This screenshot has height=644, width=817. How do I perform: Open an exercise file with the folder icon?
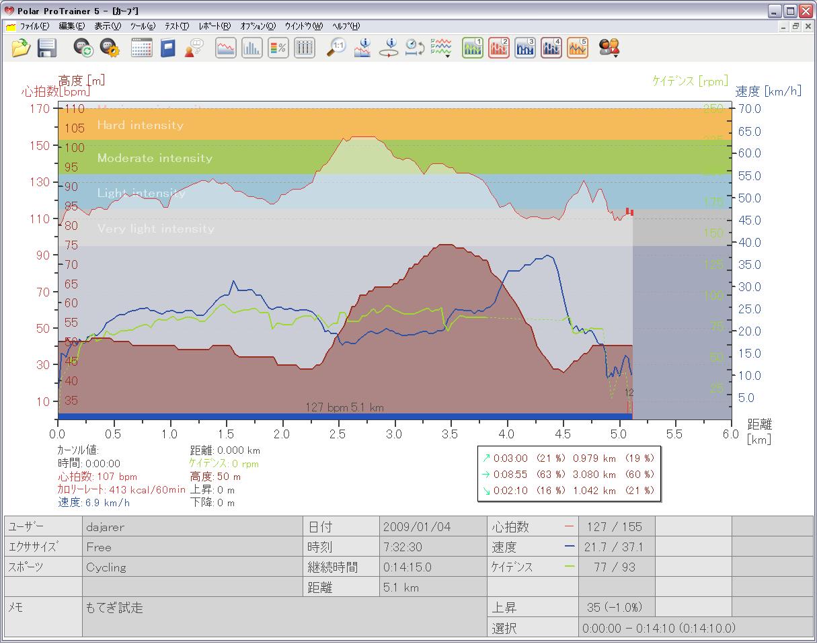pyautogui.click(x=21, y=48)
